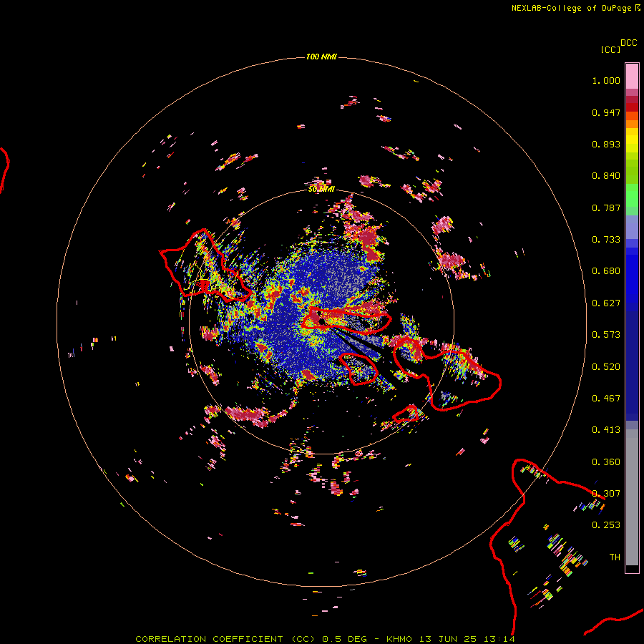
Task: Select the 0.733 value on the scale
Action: [606, 240]
